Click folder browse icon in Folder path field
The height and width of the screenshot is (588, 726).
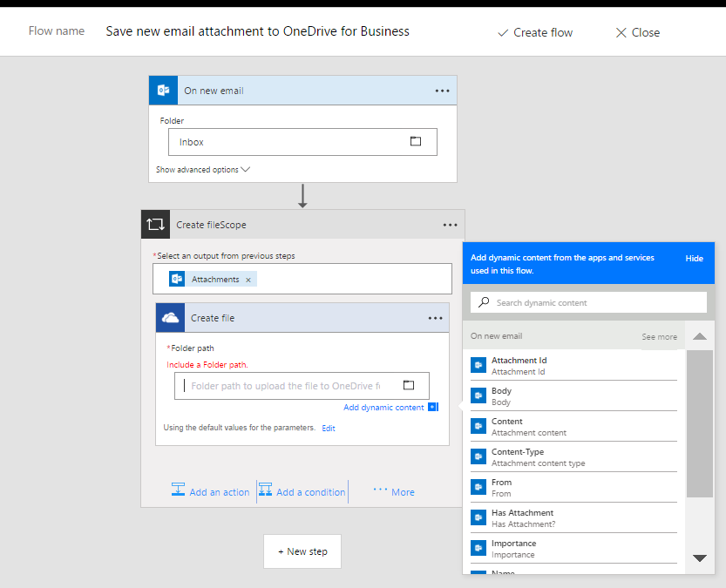[409, 385]
